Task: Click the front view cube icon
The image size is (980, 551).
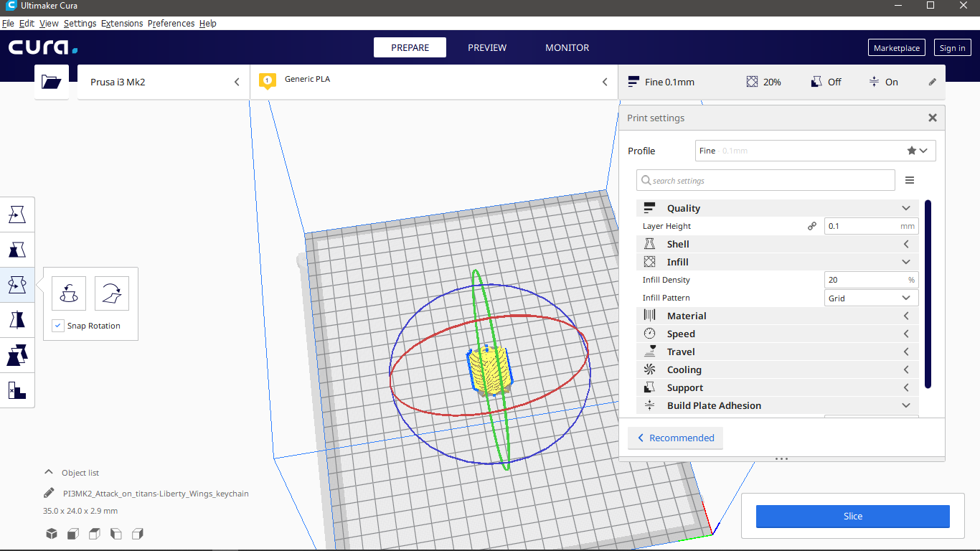Action: coord(73,533)
